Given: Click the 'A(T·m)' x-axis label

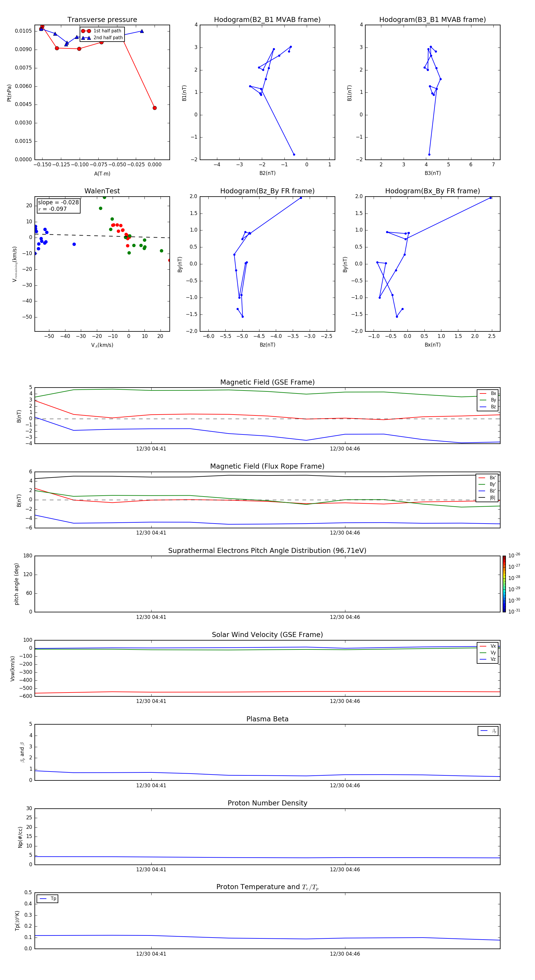Looking at the screenshot, I should pyautogui.click(x=102, y=173).
